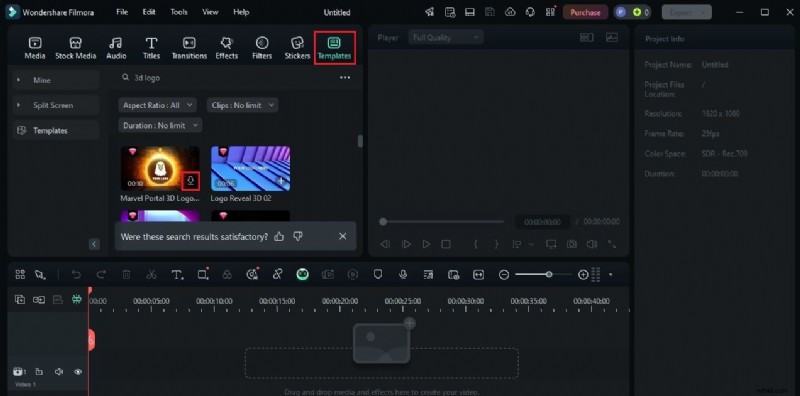Viewport: 800px width, 396px height.
Task: Open the support headset icon
Action: click(x=530, y=12)
